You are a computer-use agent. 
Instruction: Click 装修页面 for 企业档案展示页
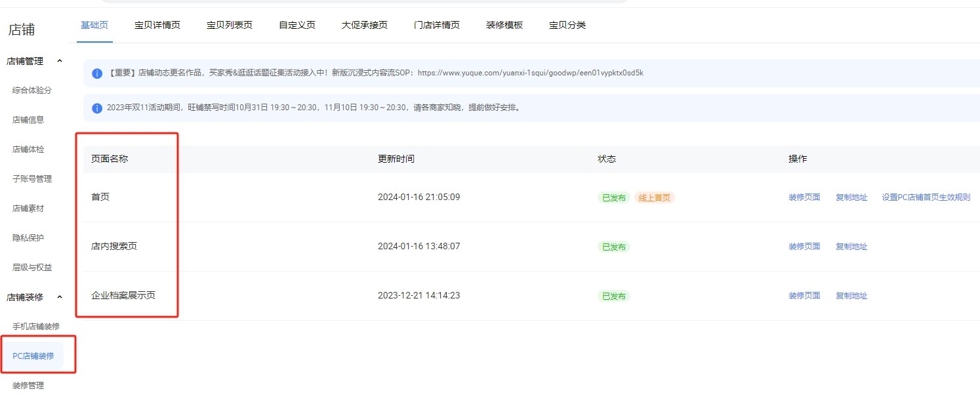point(804,296)
